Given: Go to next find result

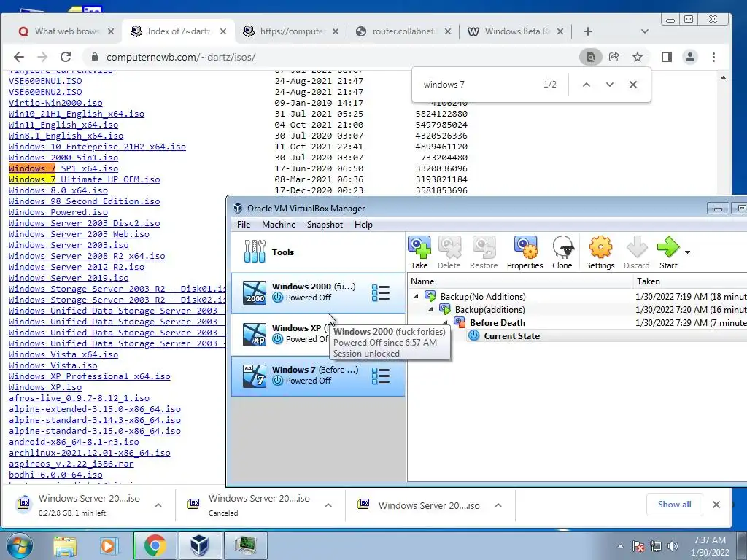Looking at the screenshot, I should tap(610, 85).
